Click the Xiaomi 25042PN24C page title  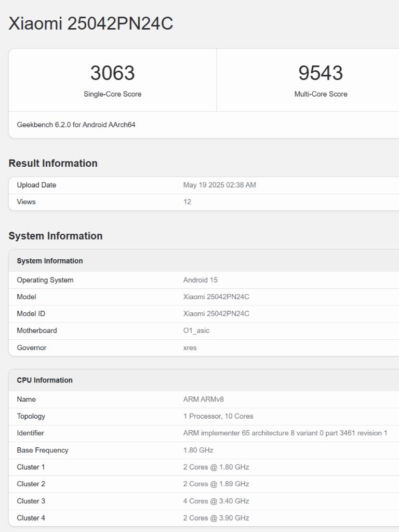90,23
